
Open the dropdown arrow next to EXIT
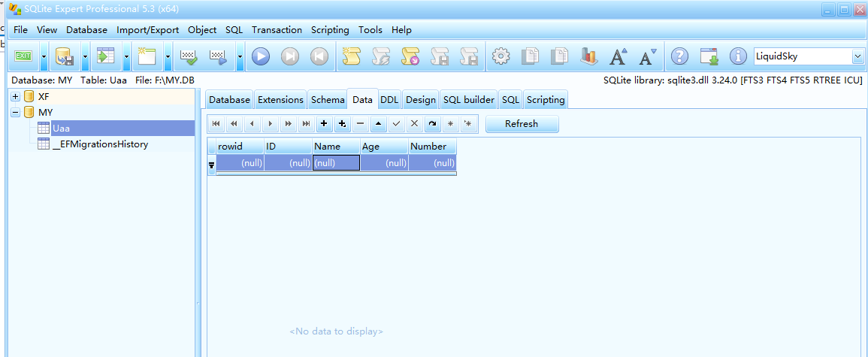[x=44, y=56]
